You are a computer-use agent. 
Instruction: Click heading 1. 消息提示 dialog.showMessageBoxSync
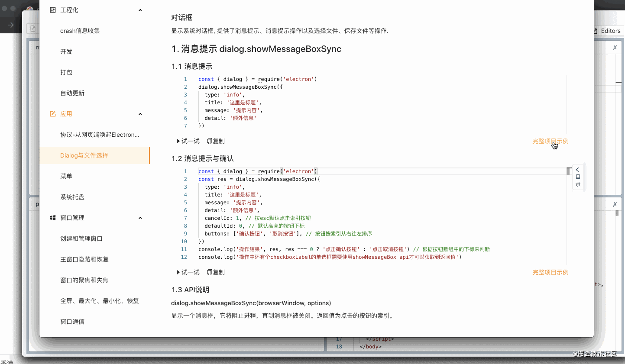coord(256,49)
